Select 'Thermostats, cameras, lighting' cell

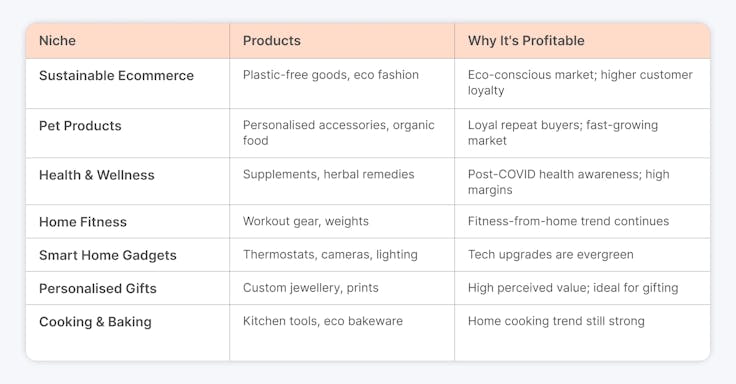[x=342, y=255]
